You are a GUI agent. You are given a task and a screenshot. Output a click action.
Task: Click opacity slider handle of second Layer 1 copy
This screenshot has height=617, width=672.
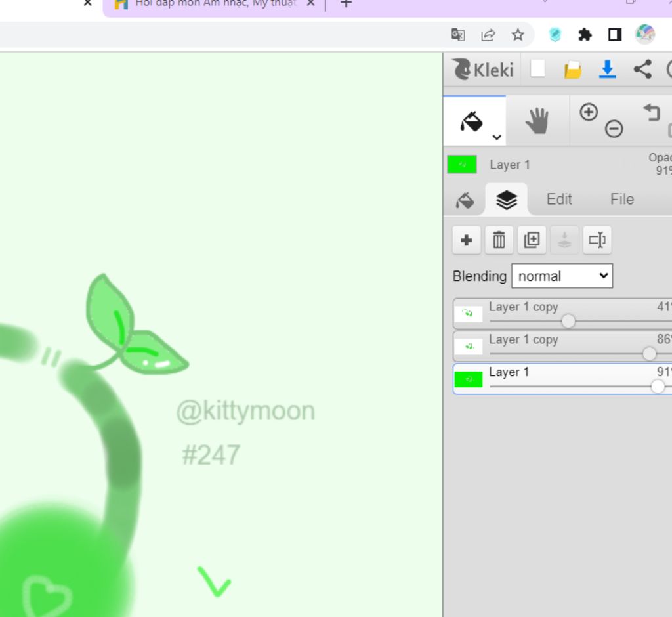(649, 353)
